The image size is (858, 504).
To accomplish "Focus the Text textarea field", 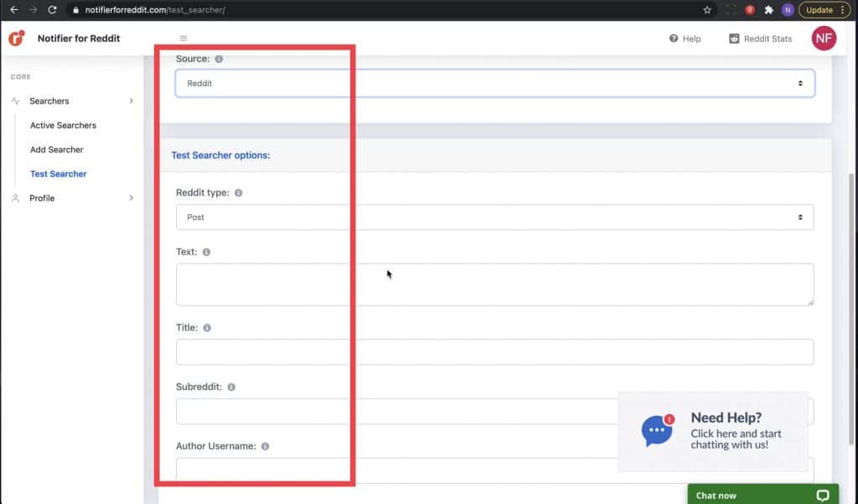I will [x=494, y=285].
